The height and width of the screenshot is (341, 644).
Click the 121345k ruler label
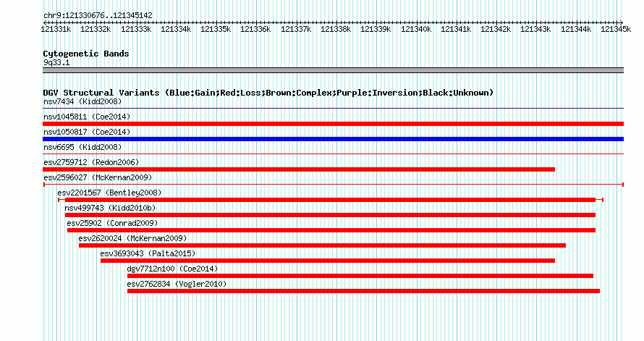tap(616, 29)
